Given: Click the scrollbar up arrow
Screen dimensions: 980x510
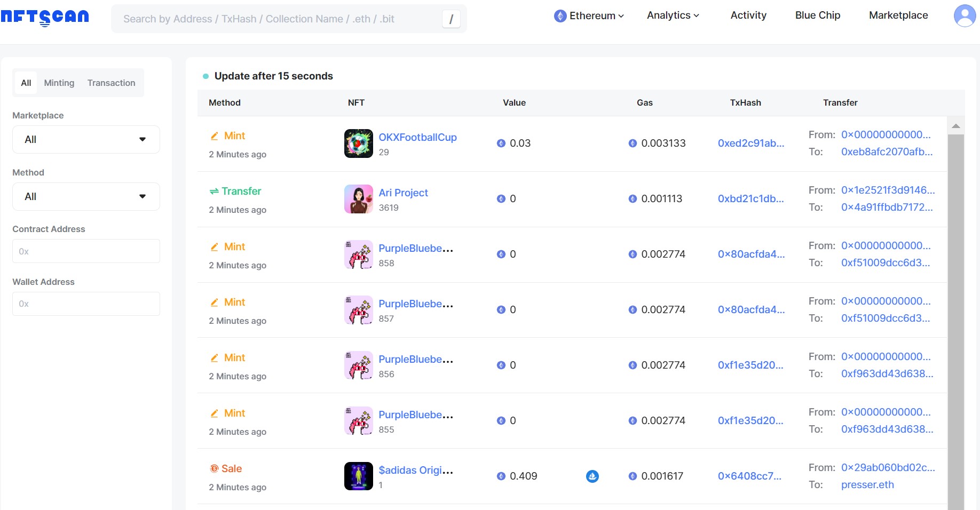Looking at the screenshot, I should click(x=955, y=126).
